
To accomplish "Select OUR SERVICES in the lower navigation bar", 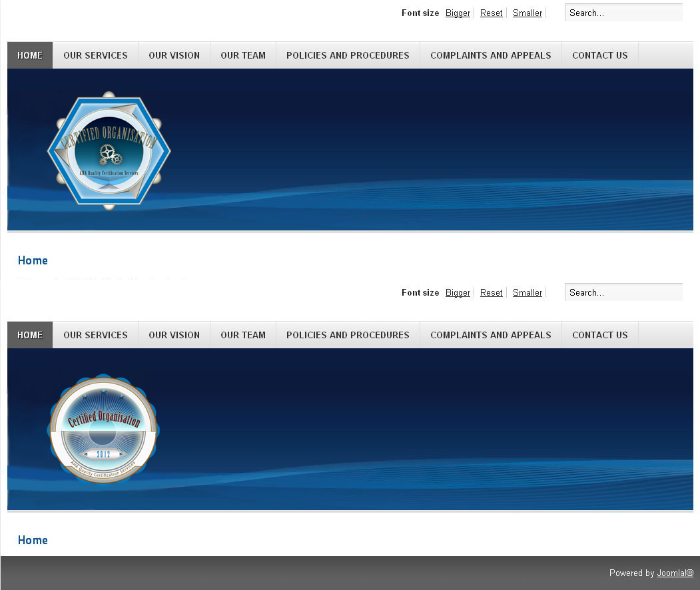I will [95, 335].
